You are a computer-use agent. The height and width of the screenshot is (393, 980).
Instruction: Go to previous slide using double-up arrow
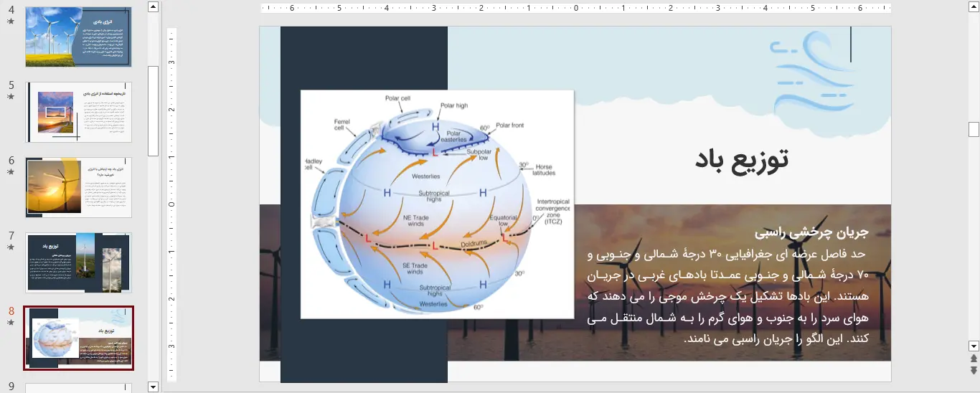tap(974, 358)
